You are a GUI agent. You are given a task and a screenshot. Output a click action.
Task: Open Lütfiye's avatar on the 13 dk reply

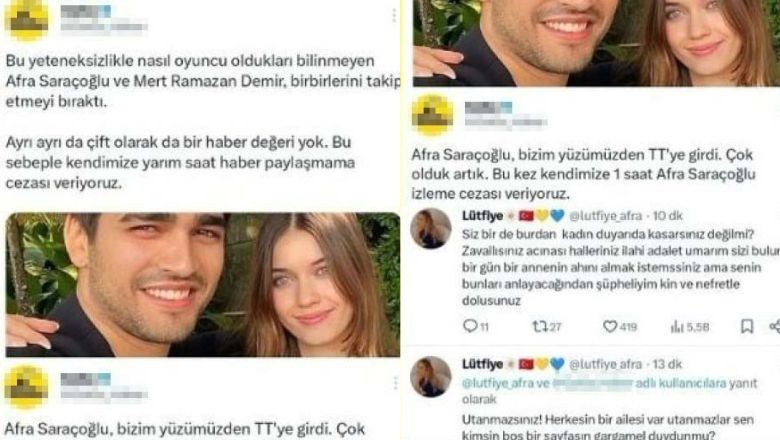tap(431, 376)
